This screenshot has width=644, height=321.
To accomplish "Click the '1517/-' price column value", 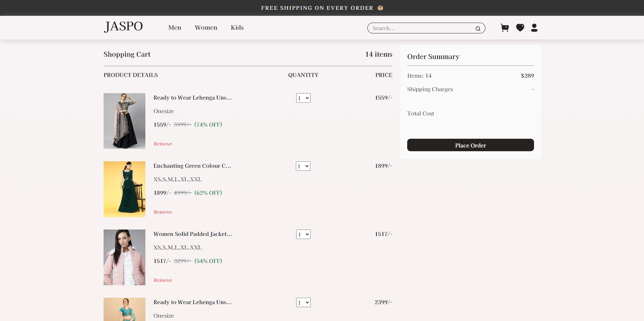I will pos(383,234).
